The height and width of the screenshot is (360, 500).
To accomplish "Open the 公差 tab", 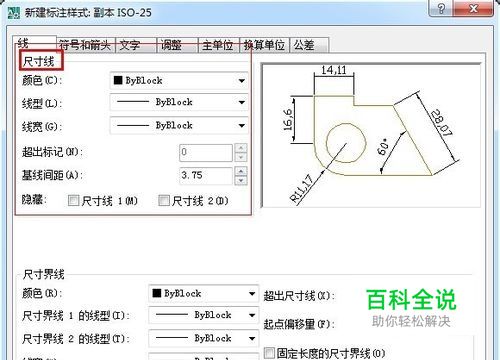I will click(309, 45).
